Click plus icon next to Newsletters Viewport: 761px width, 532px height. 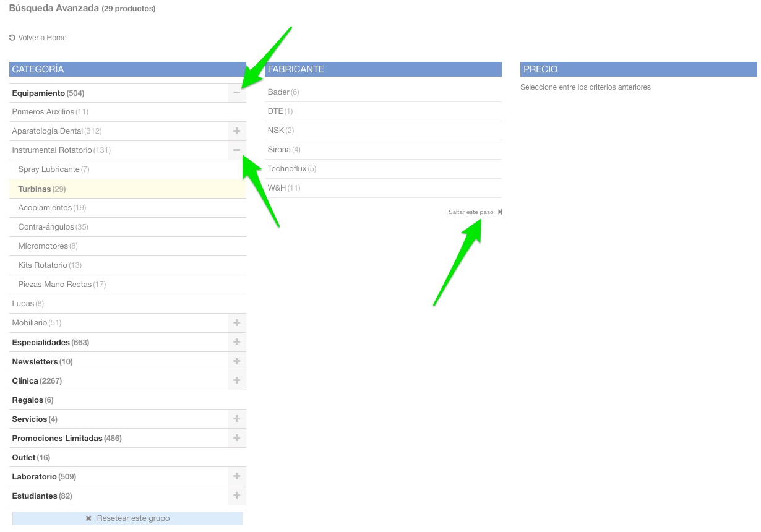(236, 361)
